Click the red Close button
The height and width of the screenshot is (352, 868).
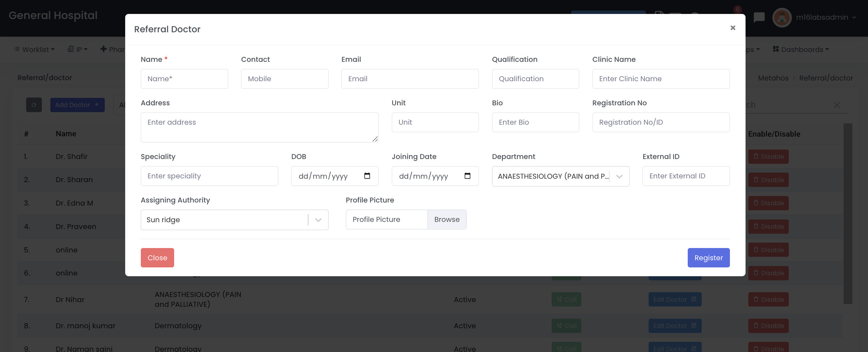click(157, 258)
